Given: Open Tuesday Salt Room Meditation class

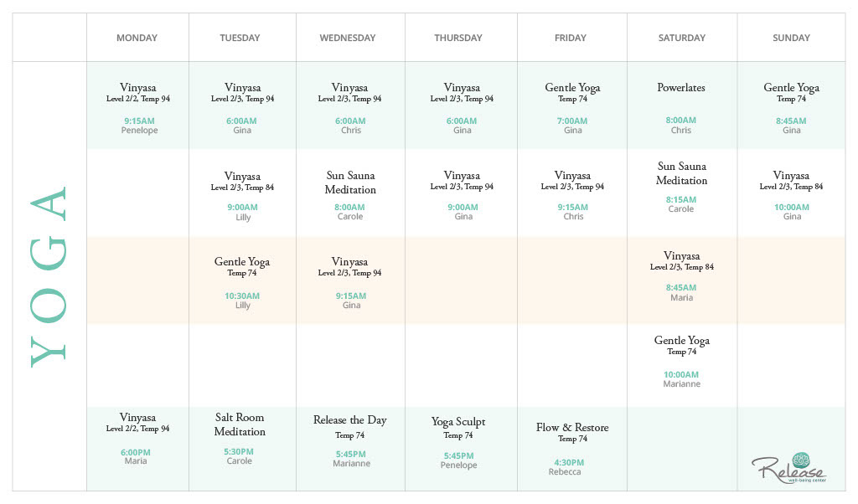Looking at the screenshot, I should point(240,439).
